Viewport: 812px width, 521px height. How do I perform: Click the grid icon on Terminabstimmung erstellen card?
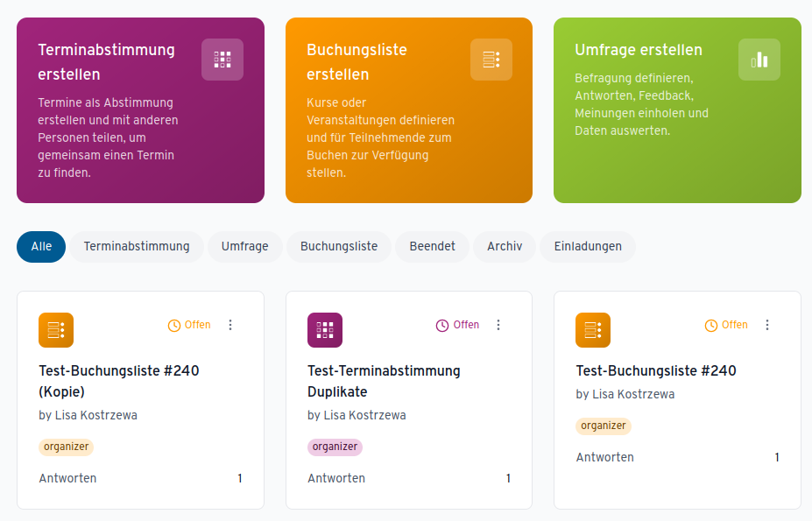click(x=222, y=60)
